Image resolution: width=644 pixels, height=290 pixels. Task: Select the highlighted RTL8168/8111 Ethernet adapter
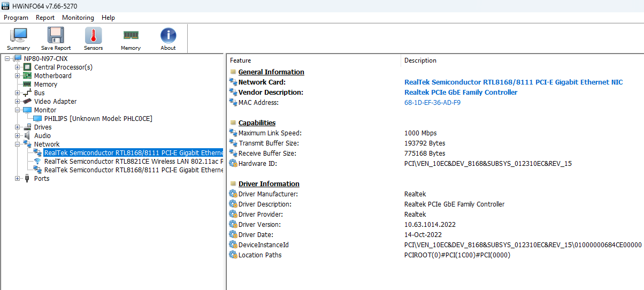click(x=133, y=152)
